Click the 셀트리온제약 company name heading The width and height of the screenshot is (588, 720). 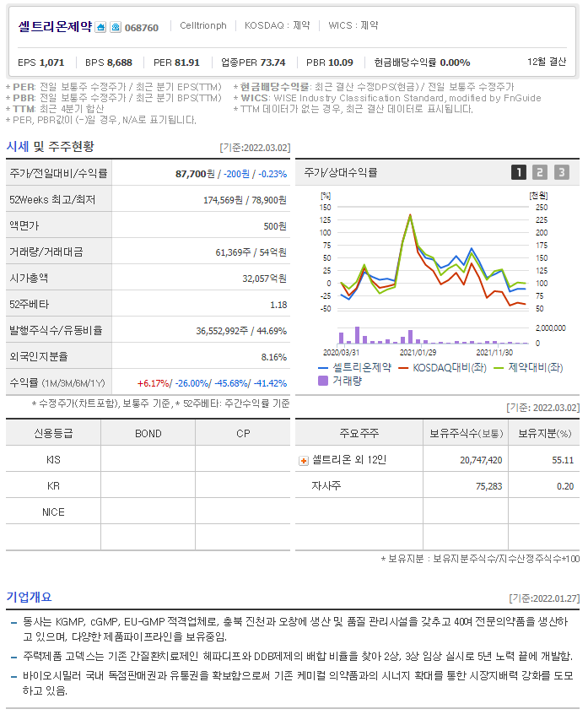pos(55,27)
